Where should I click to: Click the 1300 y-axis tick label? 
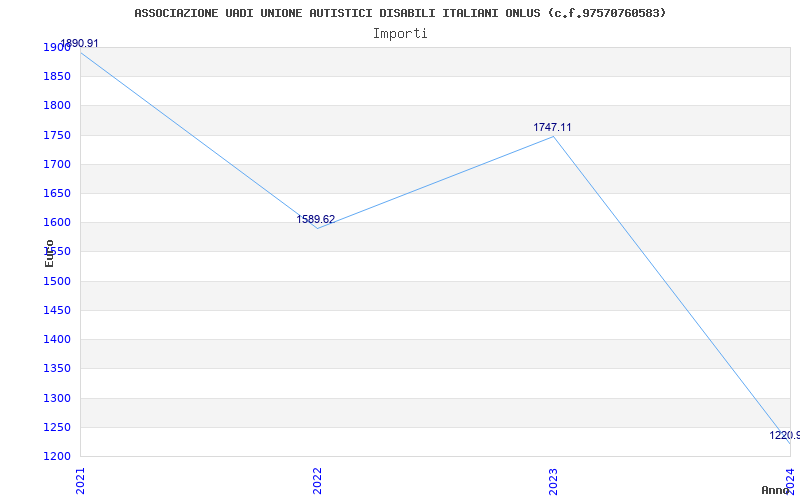click(x=57, y=398)
